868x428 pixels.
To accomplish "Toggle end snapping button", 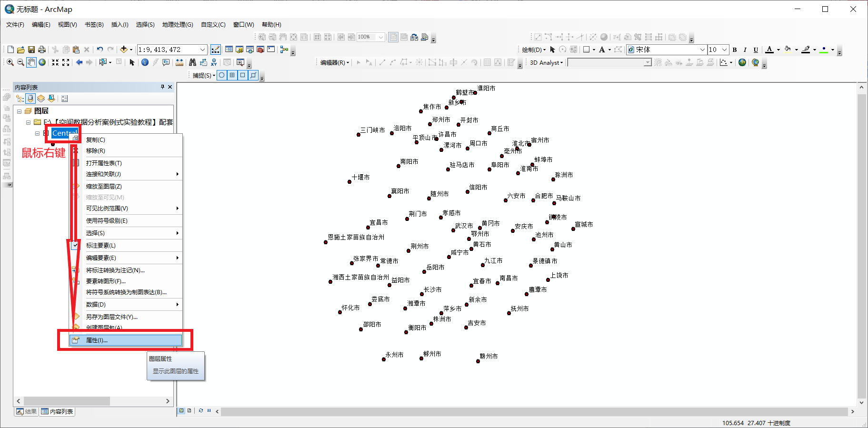I will (232, 75).
